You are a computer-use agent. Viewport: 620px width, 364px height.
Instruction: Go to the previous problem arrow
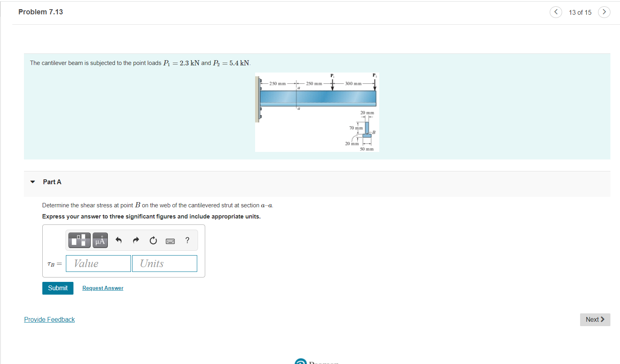click(x=556, y=12)
